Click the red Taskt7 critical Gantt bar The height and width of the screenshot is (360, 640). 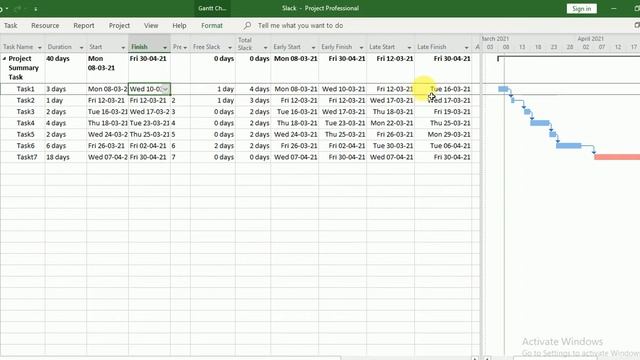(617, 157)
